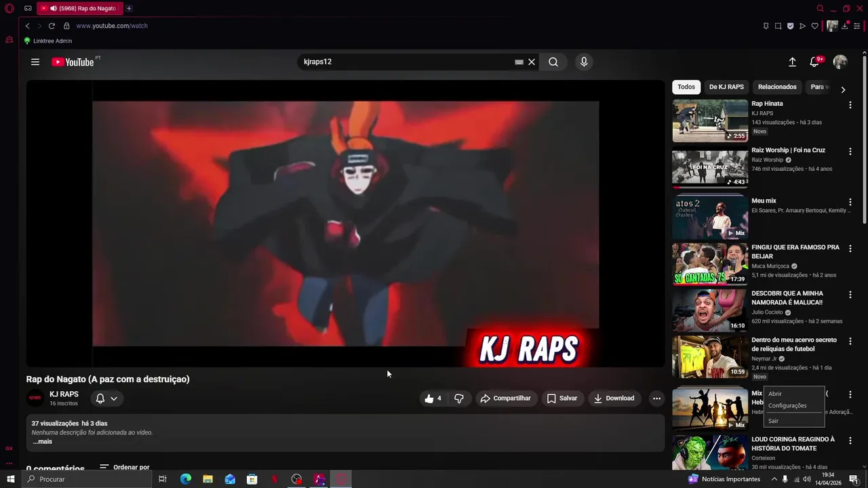Select the De KJ RAPS filter chip
Image resolution: width=868 pixels, height=488 pixels.
point(726,87)
